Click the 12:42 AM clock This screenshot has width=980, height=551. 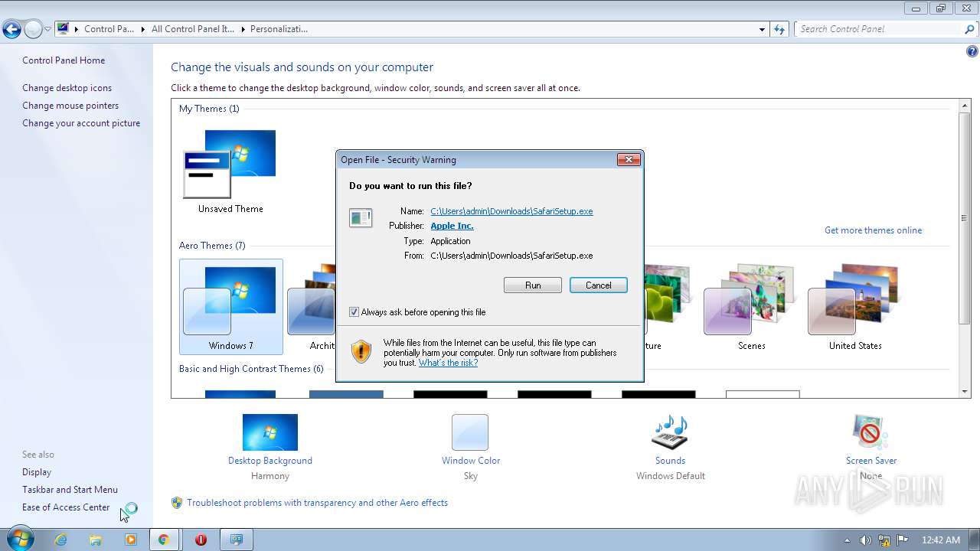coord(941,540)
